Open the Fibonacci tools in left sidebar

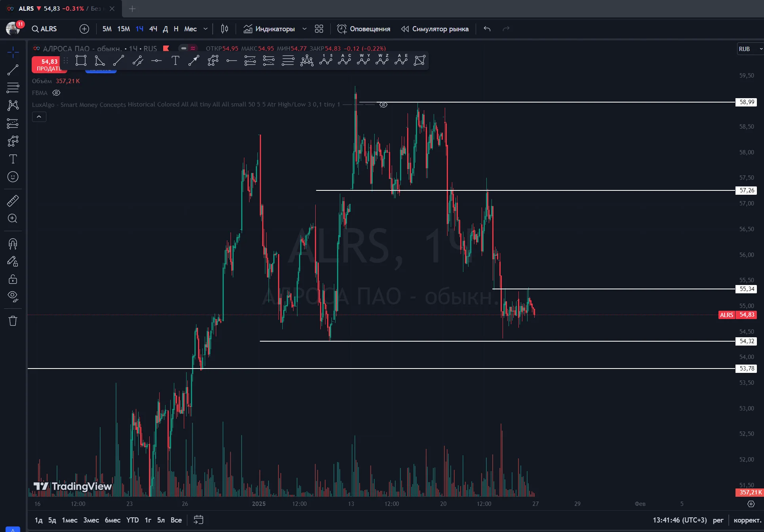click(x=13, y=87)
